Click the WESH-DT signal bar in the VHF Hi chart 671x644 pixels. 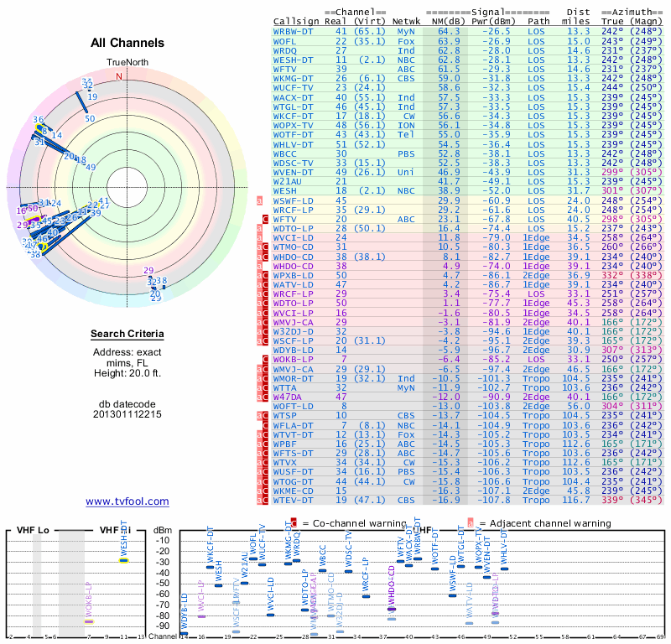point(123,560)
